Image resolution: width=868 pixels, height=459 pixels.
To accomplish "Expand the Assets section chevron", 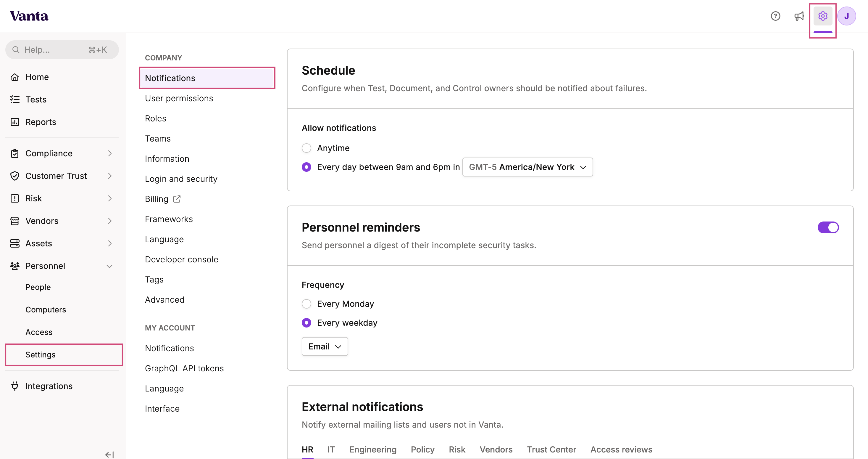I will [109, 243].
